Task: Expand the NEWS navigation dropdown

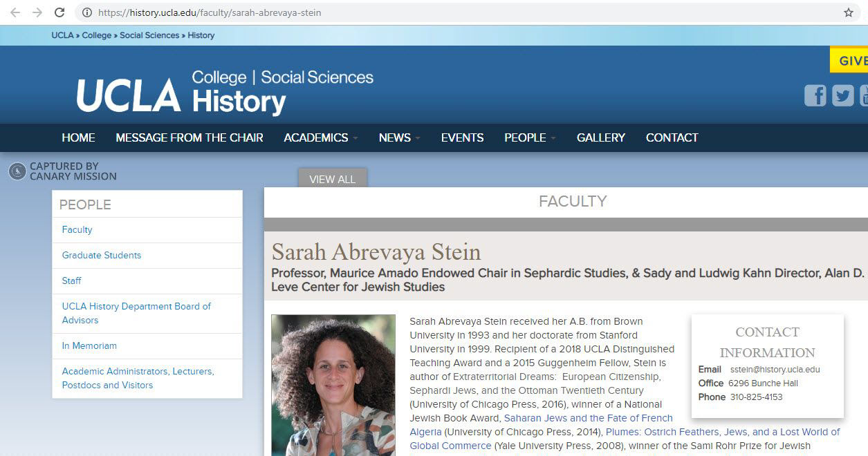Action: 394,137
